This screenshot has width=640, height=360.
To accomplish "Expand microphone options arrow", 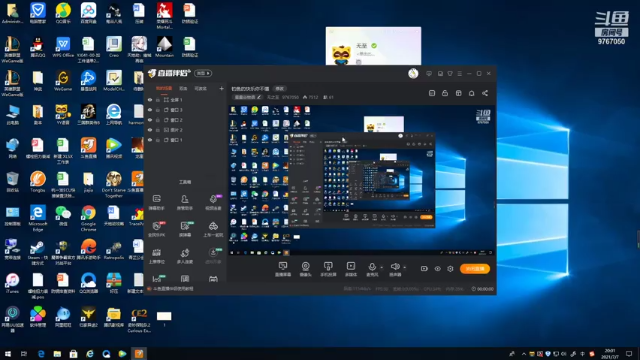I will [x=382, y=268].
